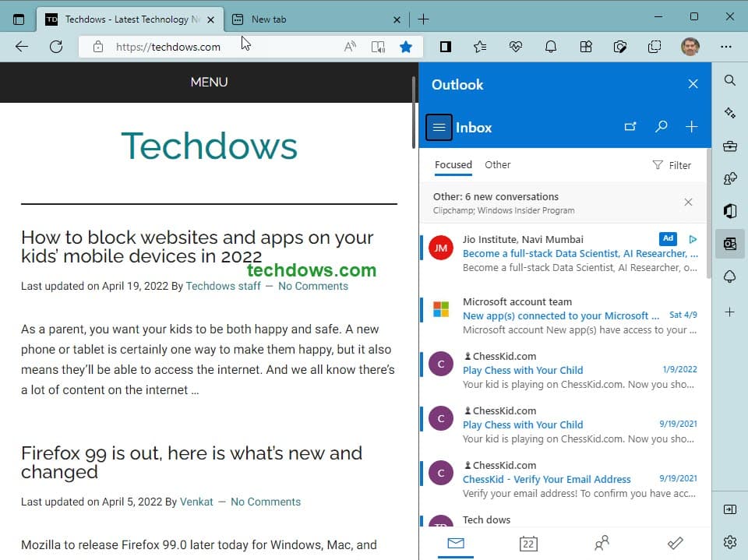The image size is (748, 560).
Task: Expand the Outlook folder hamburger menu
Action: click(439, 128)
